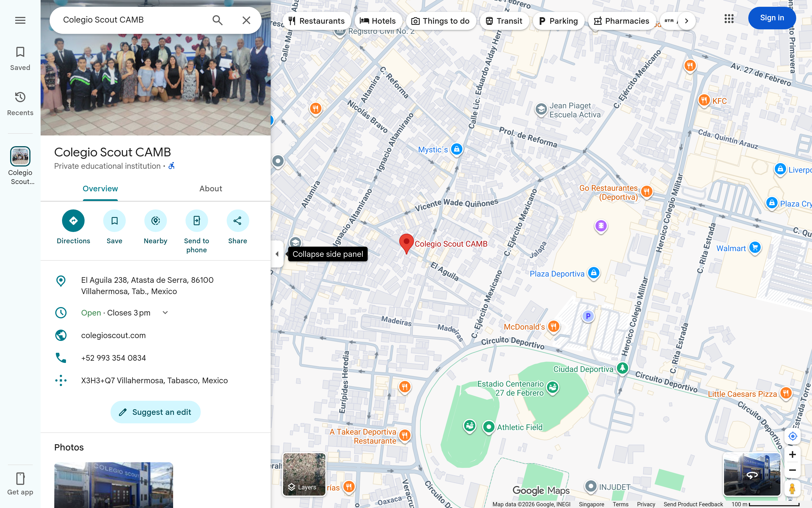This screenshot has height=508, width=812.
Task: Save this place with the bookmark icon
Action: [114, 227]
